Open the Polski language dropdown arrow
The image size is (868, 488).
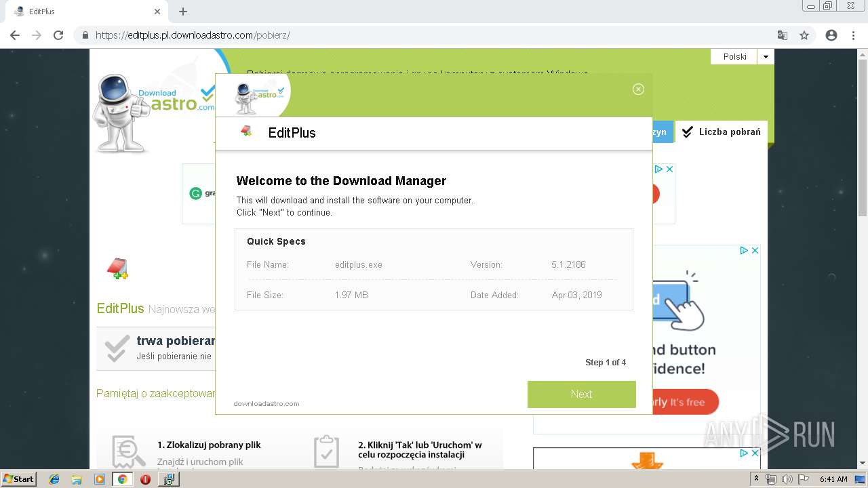pyautogui.click(x=766, y=57)
